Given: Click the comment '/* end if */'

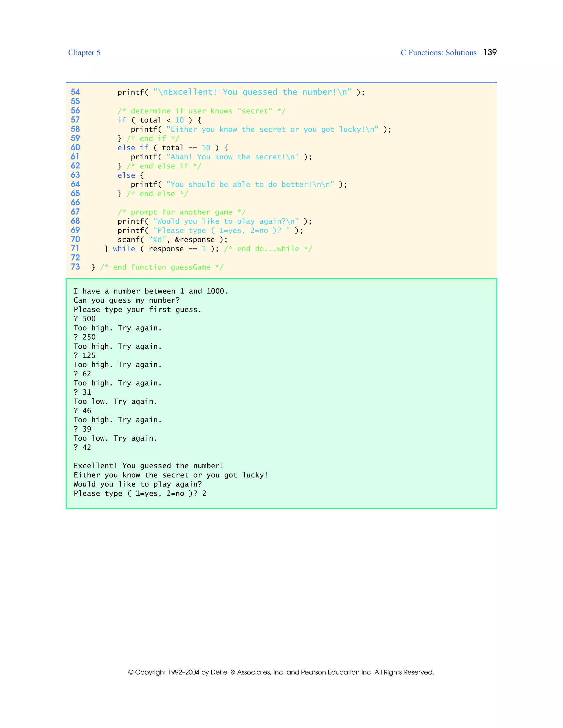Looking at the screenshot, I should [153, 138].
